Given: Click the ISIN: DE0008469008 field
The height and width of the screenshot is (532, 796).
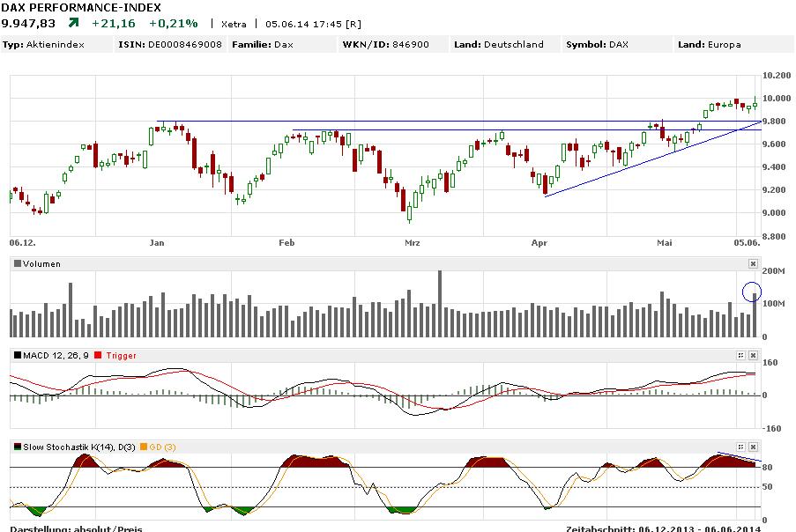Looking at the screenshot, I should tap(170, 45).
